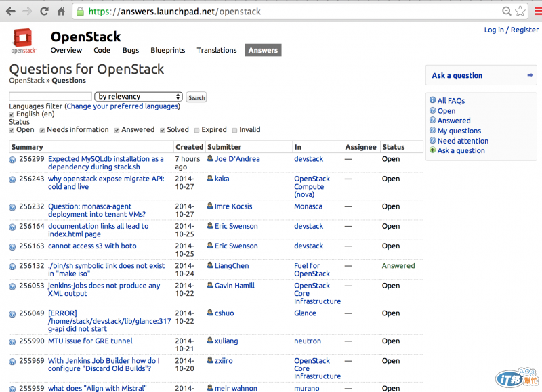Click the OpenStack logo
Screen dimensions: 542x392
[23, 41]
